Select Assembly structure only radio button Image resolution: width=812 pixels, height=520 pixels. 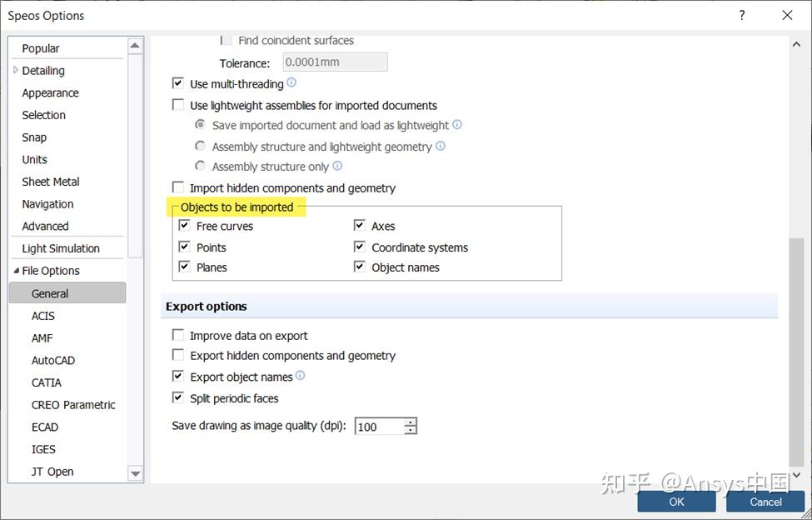pos(200,167)
